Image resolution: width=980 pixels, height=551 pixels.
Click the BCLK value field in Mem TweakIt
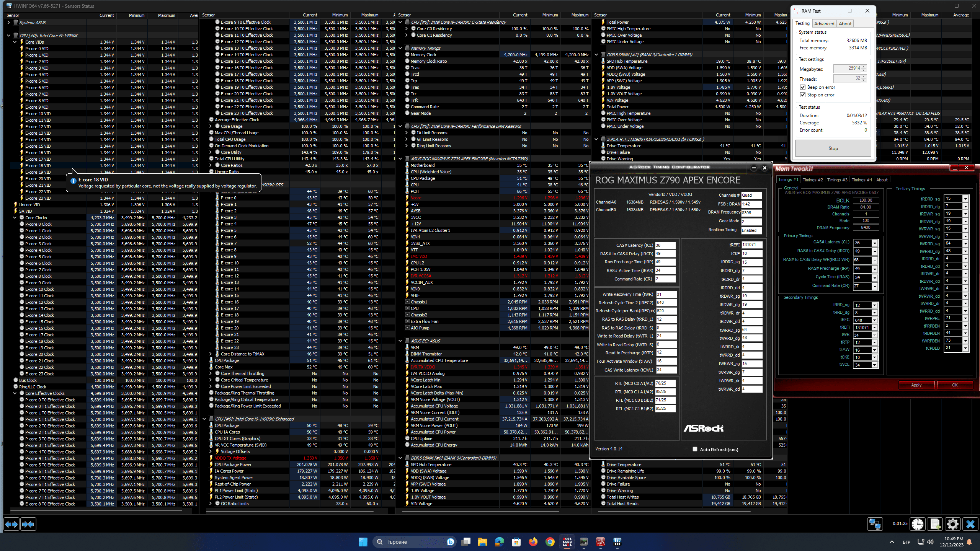[866, 200]
